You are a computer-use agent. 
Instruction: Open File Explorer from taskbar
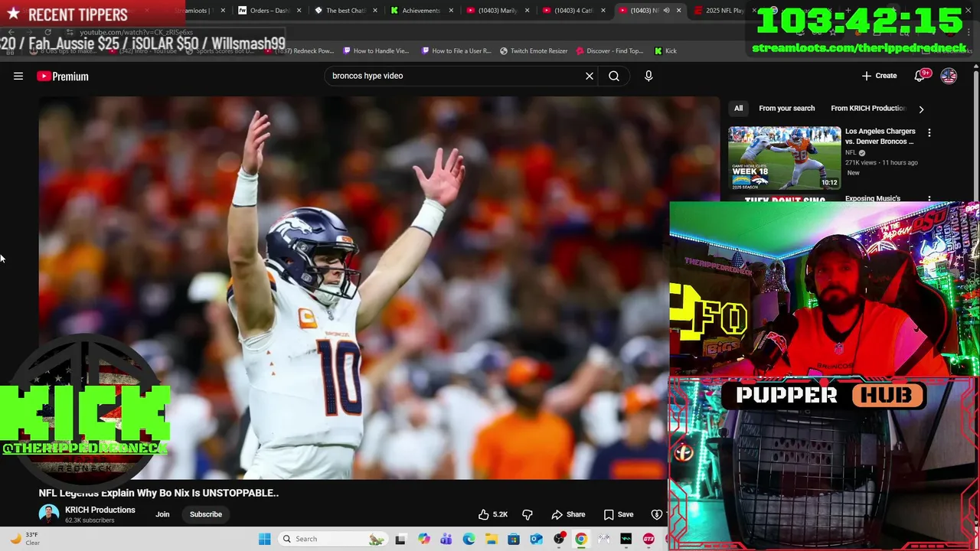492,539
